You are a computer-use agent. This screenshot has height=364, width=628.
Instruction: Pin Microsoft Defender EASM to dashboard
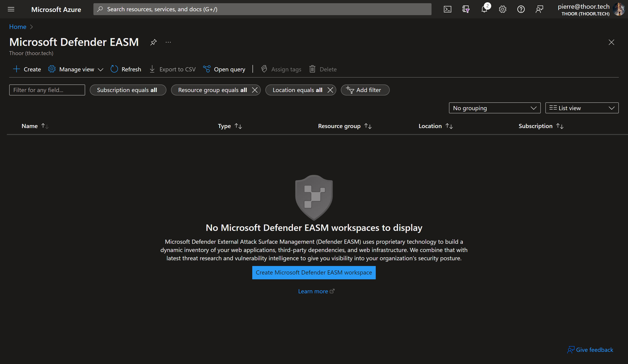click(x=154, y=42)
